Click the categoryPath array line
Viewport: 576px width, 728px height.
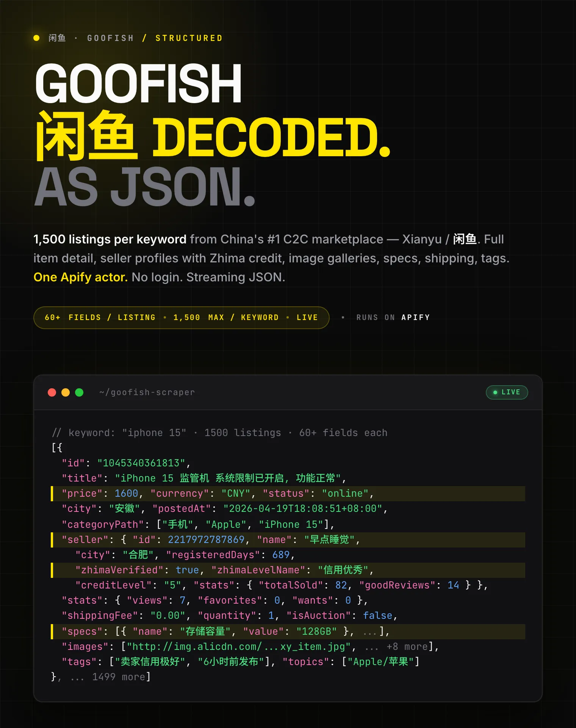(198, 524)
